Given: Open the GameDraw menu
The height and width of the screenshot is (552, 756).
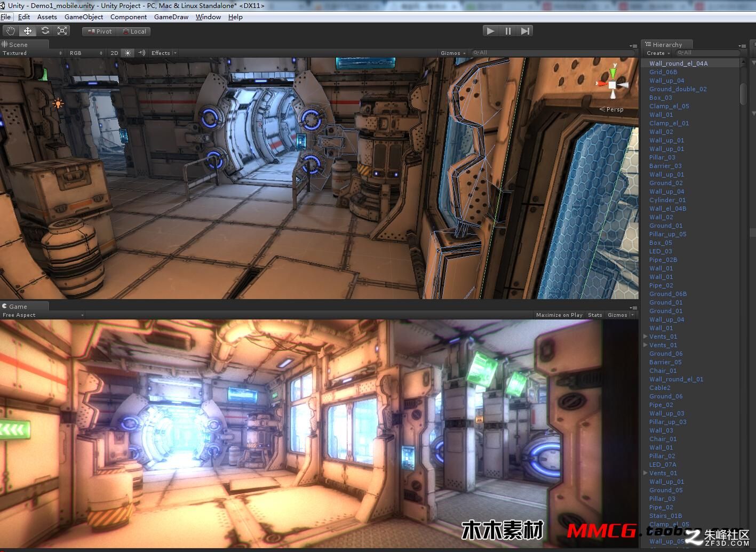Looking at the screenshot, I should tap(171, 17).
